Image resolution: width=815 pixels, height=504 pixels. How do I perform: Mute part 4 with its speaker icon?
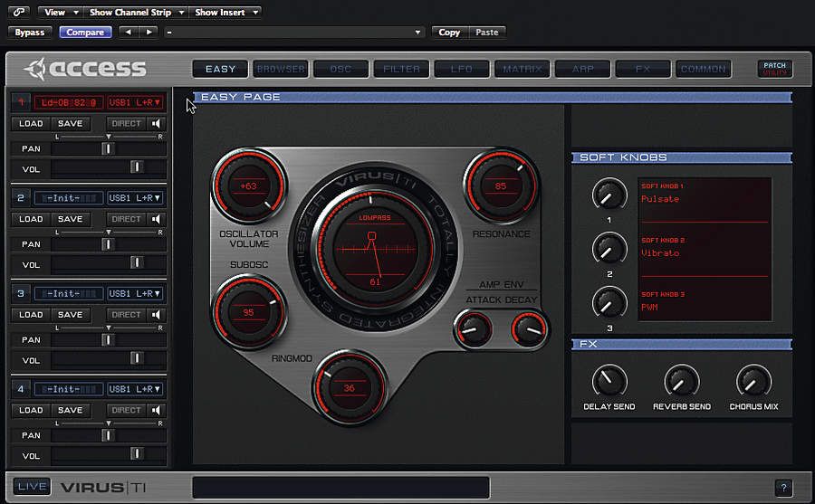pyautogui.click(x=156, y=411)
